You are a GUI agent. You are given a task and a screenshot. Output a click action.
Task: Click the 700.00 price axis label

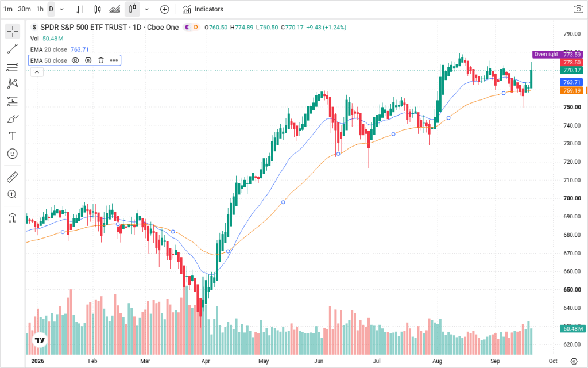coord(572,198)
